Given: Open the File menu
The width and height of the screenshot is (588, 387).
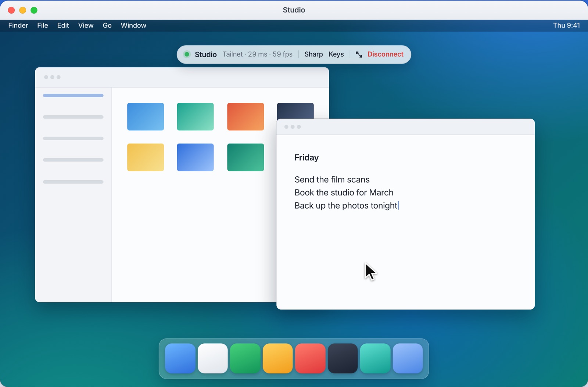Looking at the screenshot, I should (43, 25).
